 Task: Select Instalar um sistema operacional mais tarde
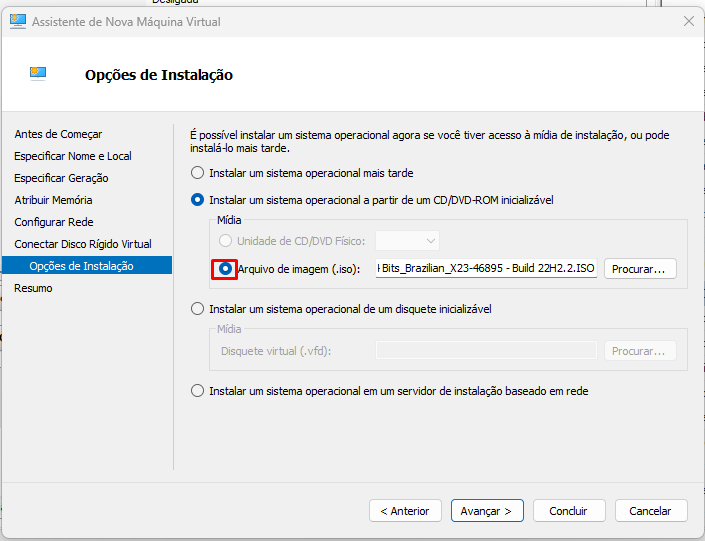198,173
